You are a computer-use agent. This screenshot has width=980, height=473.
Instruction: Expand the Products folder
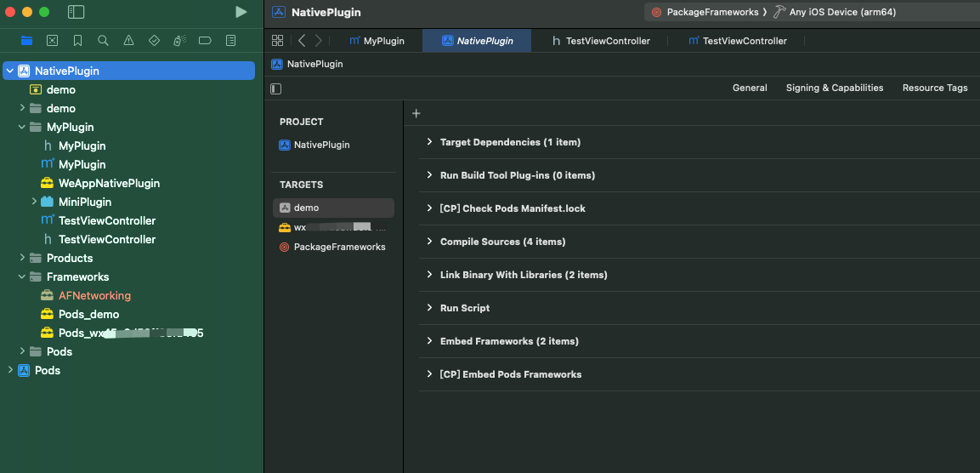pyautogui.click(x=22, y=258)
